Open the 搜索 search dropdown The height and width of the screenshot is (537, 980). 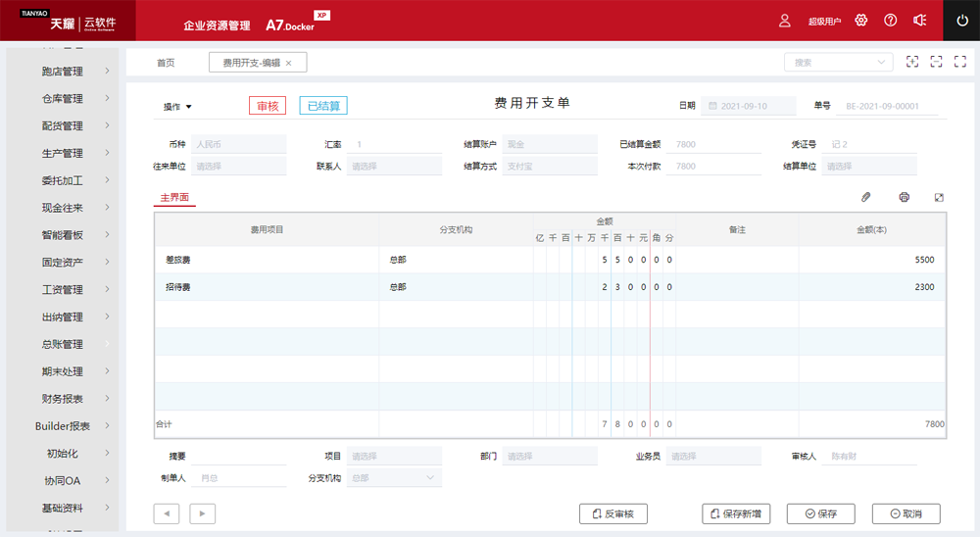coord(838,62)
